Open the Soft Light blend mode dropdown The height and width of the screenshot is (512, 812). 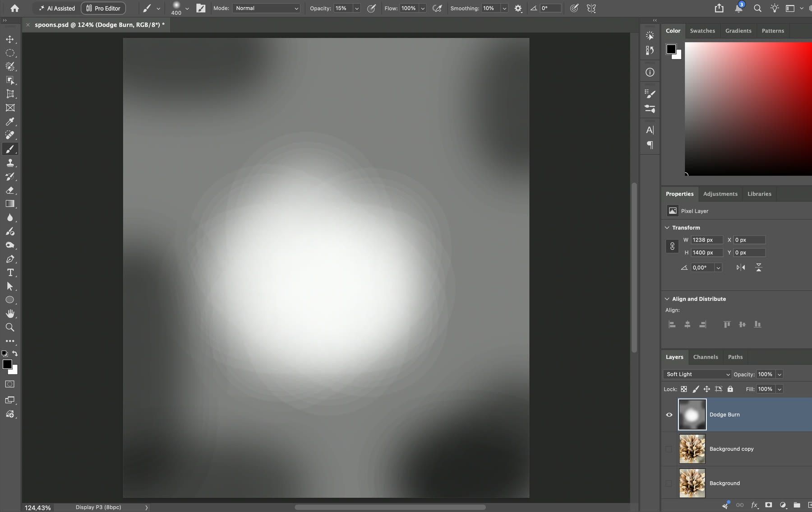pyautogui.click(x=697, y=374)
